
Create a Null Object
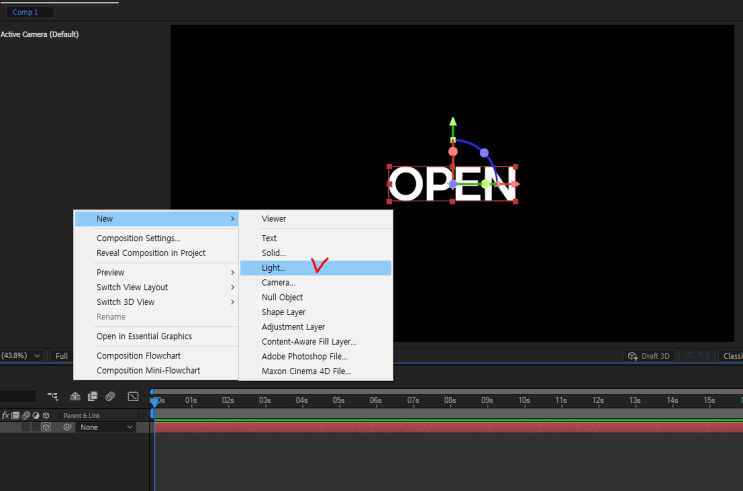[x=316, y=297]
